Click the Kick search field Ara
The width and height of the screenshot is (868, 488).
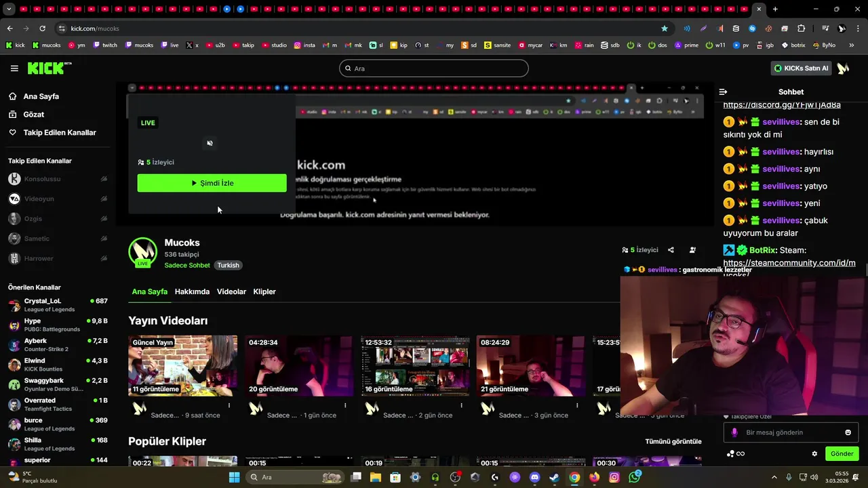434,68
